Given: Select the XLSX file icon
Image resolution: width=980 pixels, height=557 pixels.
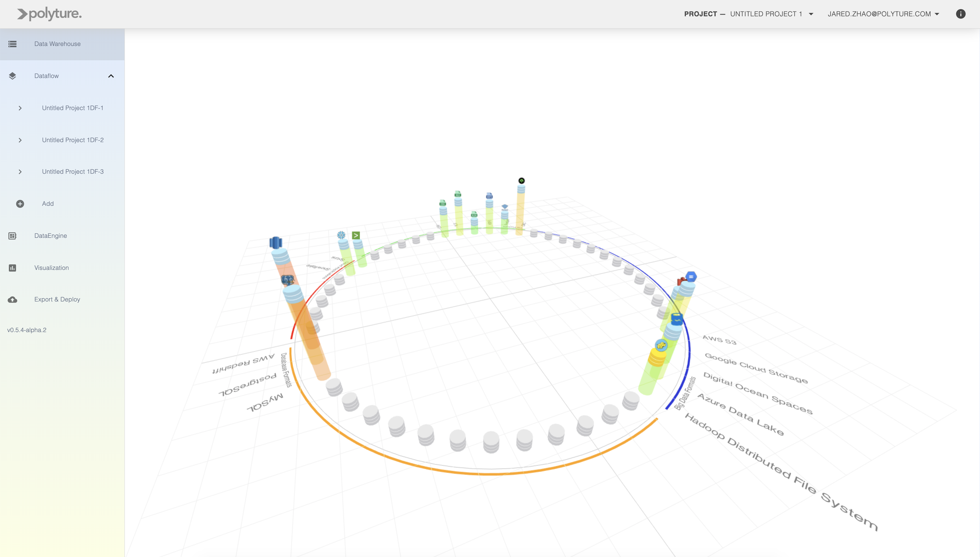Looking at the screenshot, I should pyautogui.click(x=474, y=214).
